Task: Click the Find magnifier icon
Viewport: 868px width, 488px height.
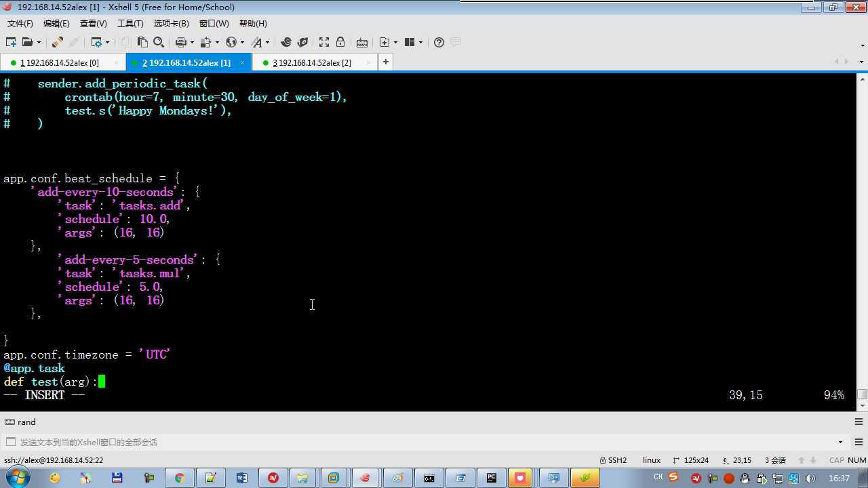Action: [159, 42]
